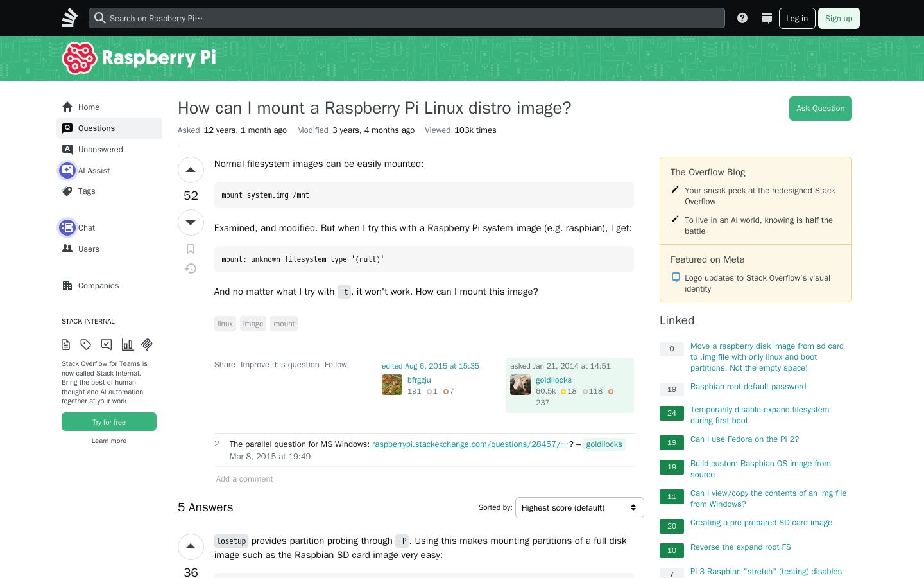The height and width of the screenshot is (578, 924).
Task: Open the help center question mark icon
Action: 742,18
